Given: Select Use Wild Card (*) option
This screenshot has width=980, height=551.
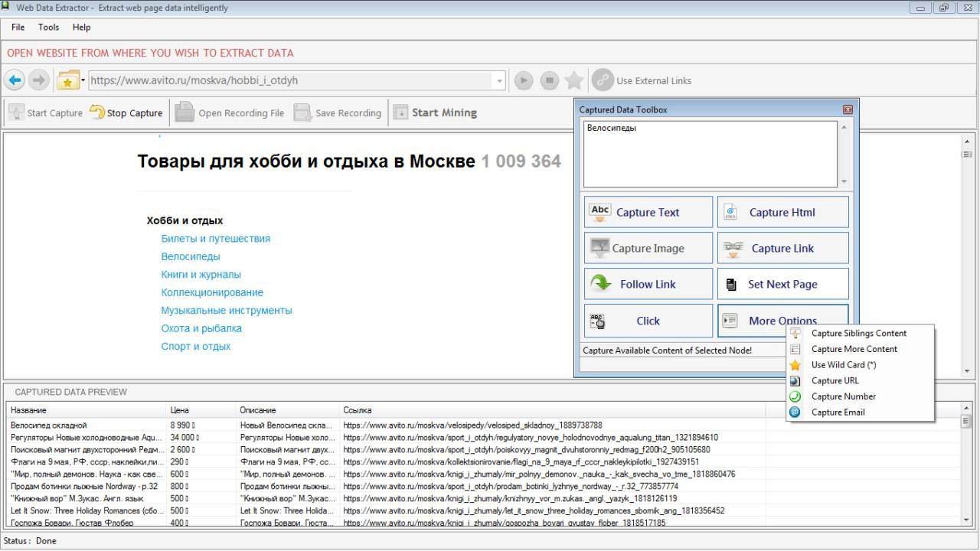Looking at the screenshot, I should coord(860,365).
